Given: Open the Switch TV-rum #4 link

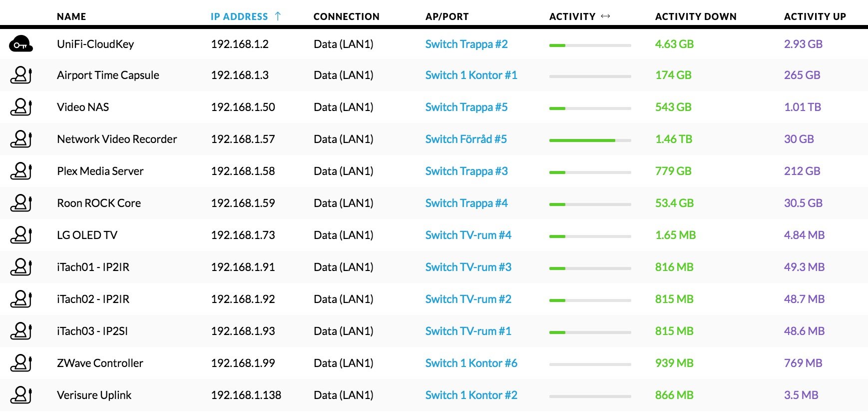Looking at the screenshot, I should [468, 235].
